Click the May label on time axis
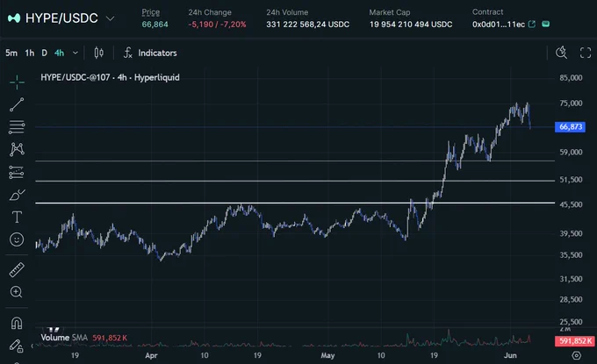597x364 pixels. pos(327,355)
